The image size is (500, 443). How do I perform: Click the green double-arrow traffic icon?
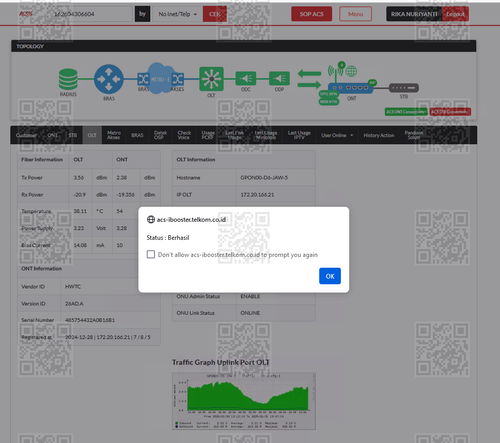coord(309,79)
